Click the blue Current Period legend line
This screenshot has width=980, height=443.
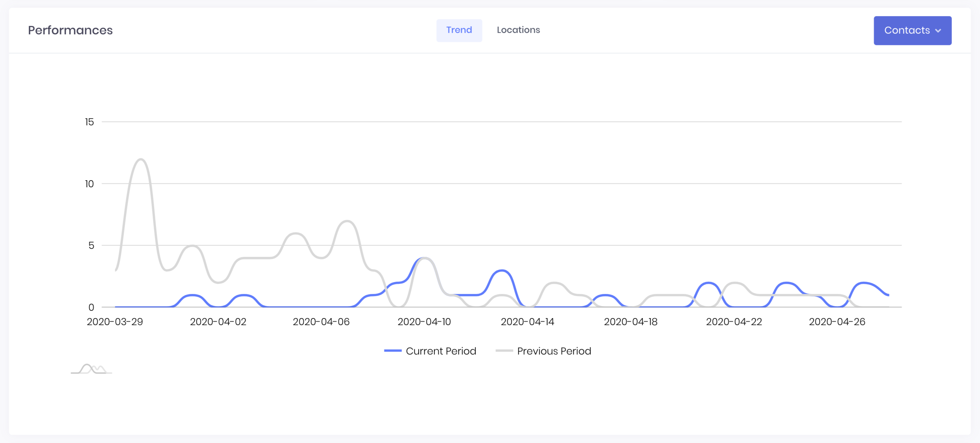[x=393, y=351]
